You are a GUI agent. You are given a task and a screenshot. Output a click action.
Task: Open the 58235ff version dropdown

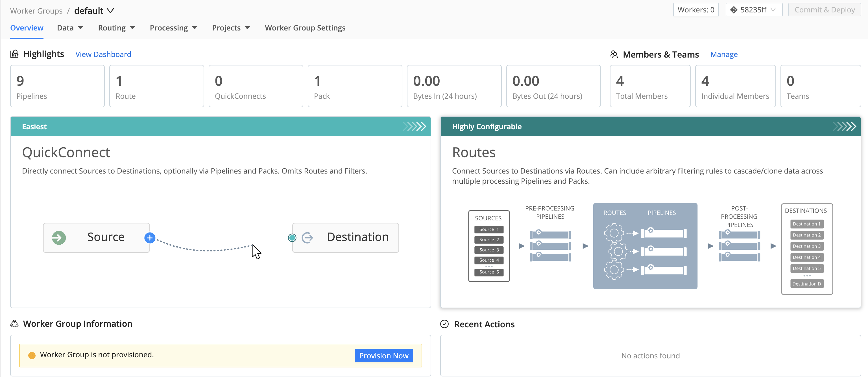click(753, 10)
